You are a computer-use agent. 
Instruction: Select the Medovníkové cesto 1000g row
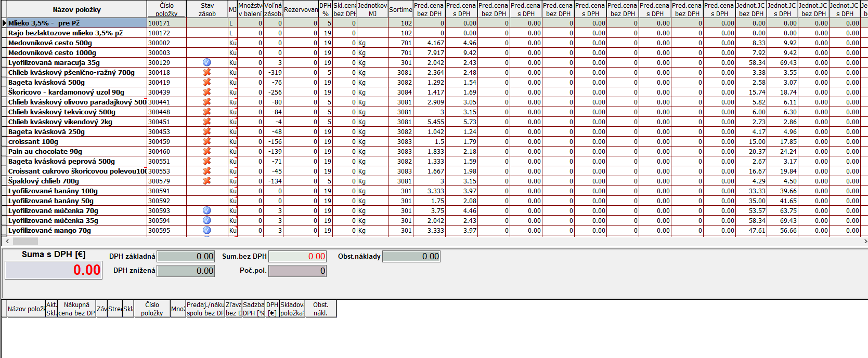pyautogui.click(x=52, y=52)
